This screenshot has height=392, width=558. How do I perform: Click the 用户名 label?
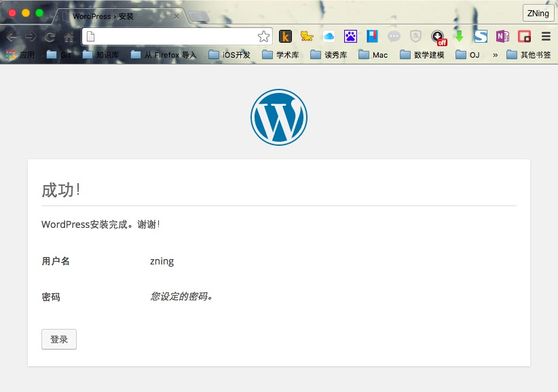56,261
